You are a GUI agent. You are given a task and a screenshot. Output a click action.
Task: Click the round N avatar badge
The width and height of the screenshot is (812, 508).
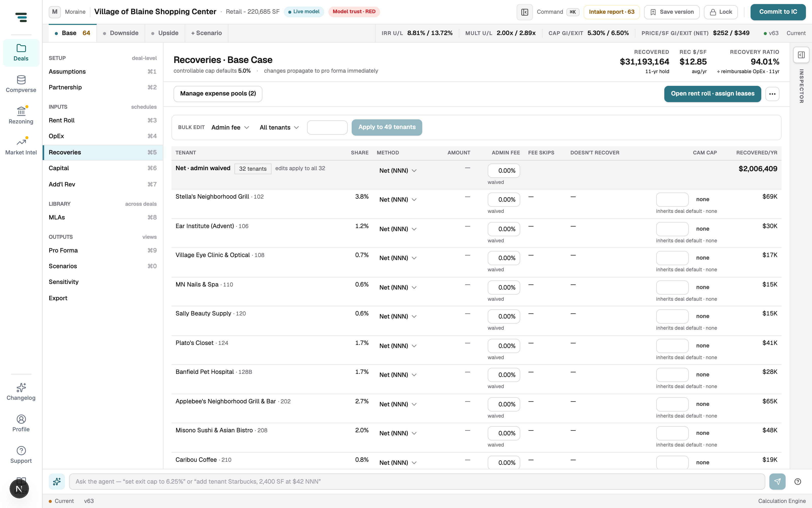click(x=19, y=488)
